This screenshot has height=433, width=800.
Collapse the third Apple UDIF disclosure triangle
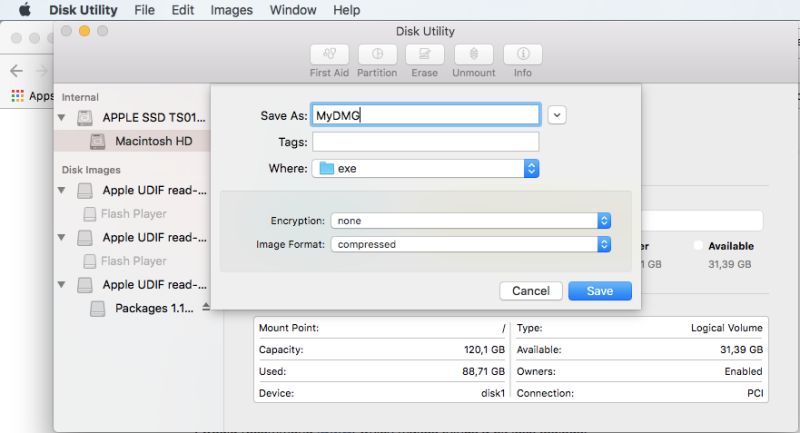coord(62,285)
